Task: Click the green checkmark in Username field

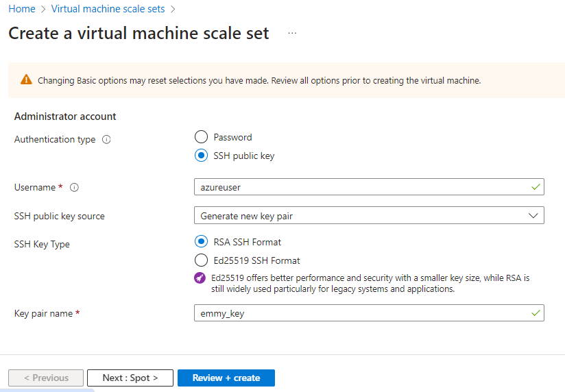Action: (535, 186)
